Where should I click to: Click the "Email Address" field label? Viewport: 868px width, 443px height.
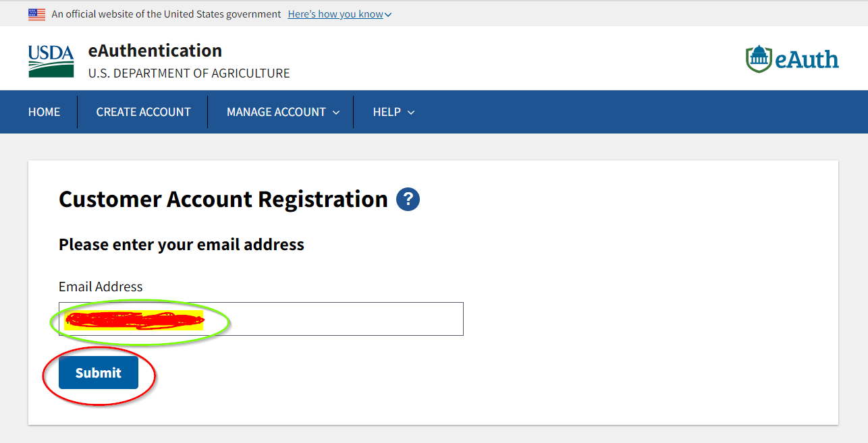tap(101, 287)
